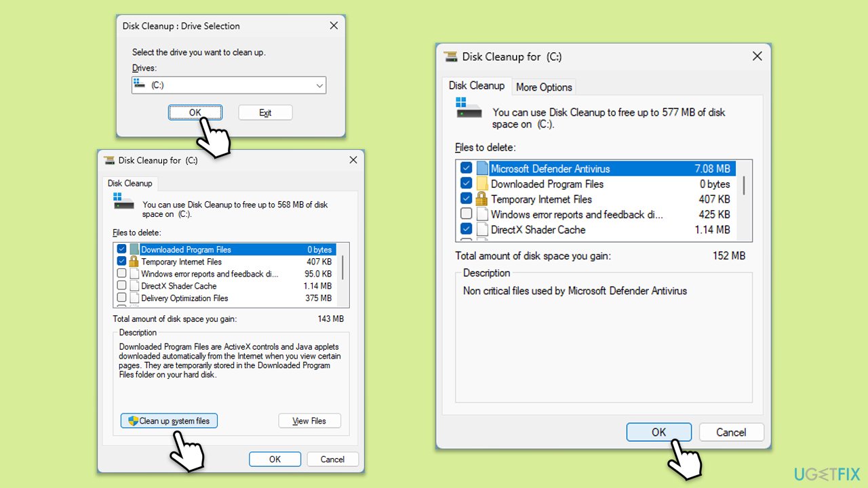Close the large Disk Cleanup window
The height and width of the screenshot is (488, 868).
tap(757, 57)
